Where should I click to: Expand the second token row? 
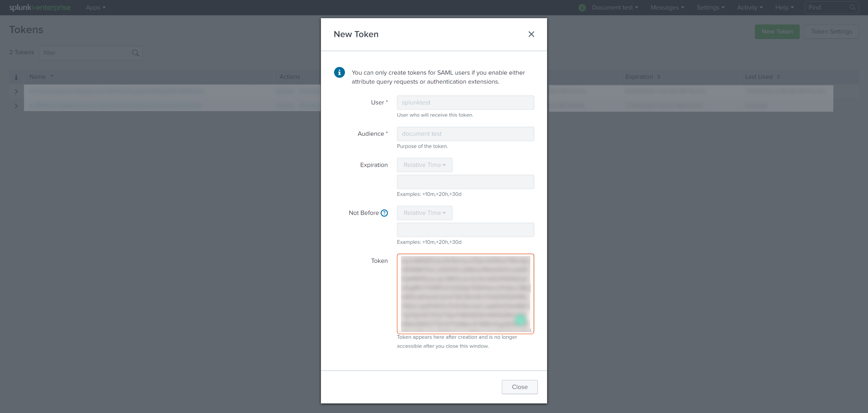[16, 106]
